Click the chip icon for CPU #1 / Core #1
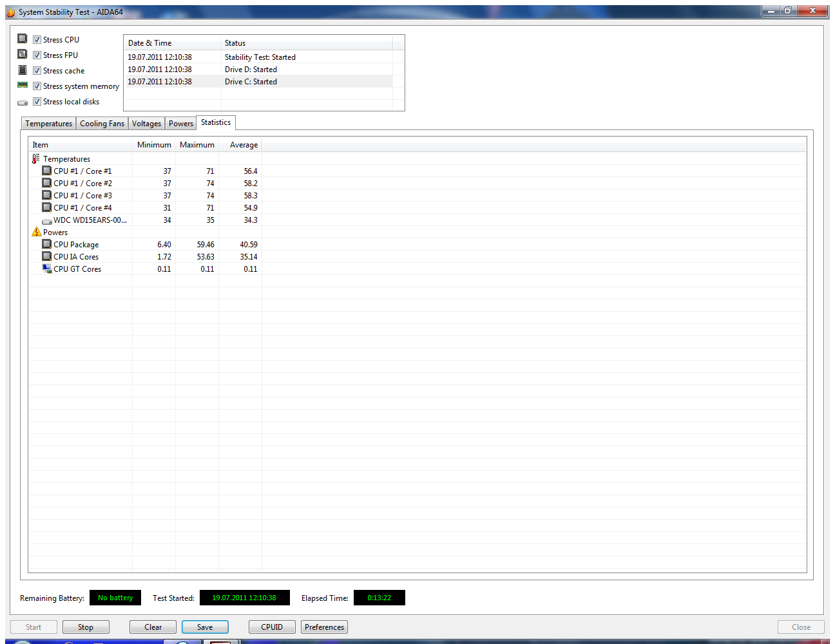Screen dimensions: 835x644 pyautogui.click(x=46, y=171)
